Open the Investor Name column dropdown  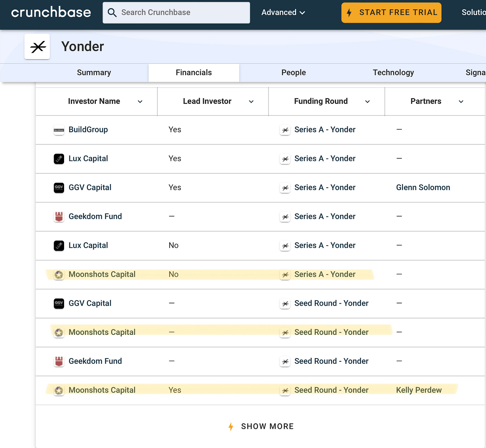coord(140,102)
